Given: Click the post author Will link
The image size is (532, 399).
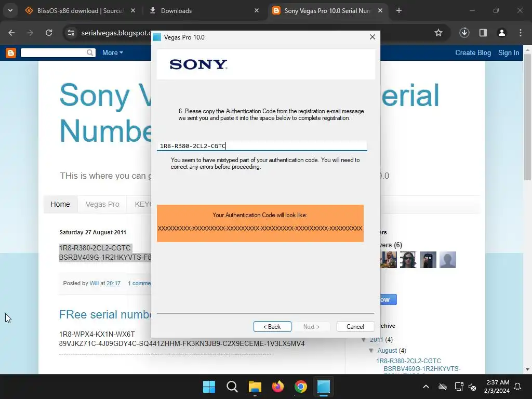Looking at the screenshot, I should tap(94, 283).
